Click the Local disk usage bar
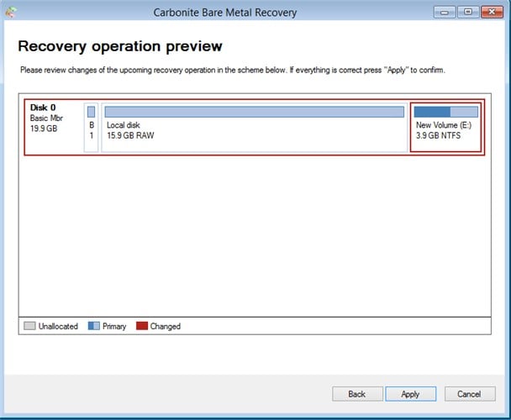511x420 pixels. [254, 112]
